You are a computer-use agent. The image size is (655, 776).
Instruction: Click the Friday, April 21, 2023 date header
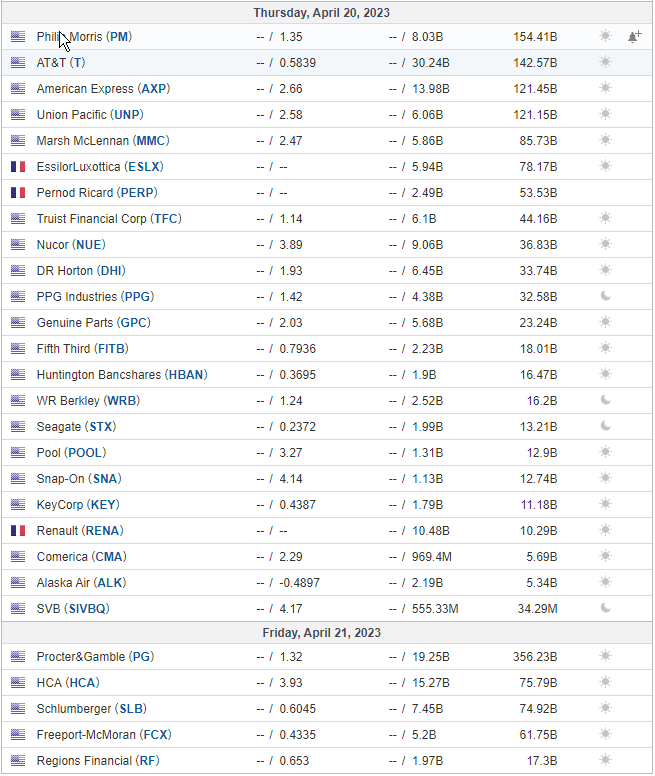[x=322, y=633]
